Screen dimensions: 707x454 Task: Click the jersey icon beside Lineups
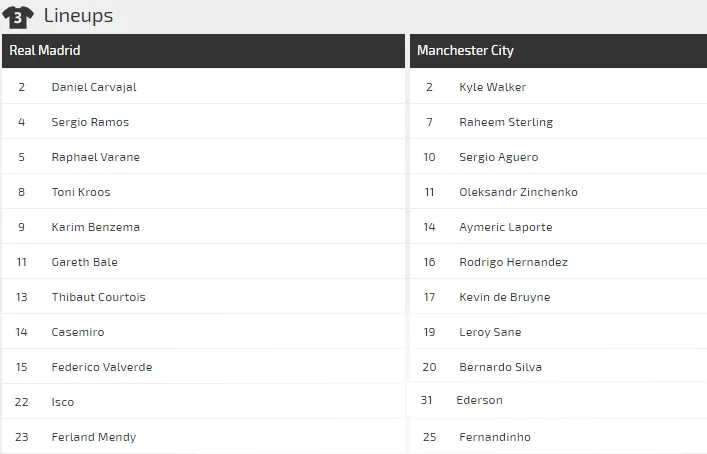coord(19,16)
